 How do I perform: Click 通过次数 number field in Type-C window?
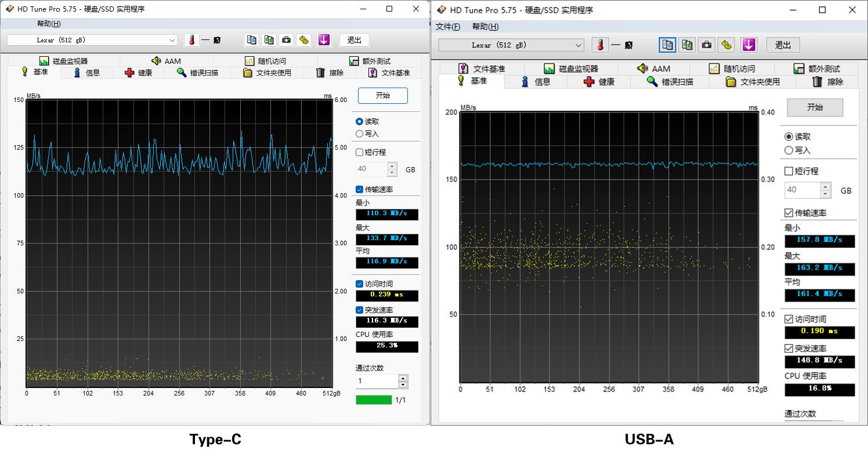(x=377, y=381)
